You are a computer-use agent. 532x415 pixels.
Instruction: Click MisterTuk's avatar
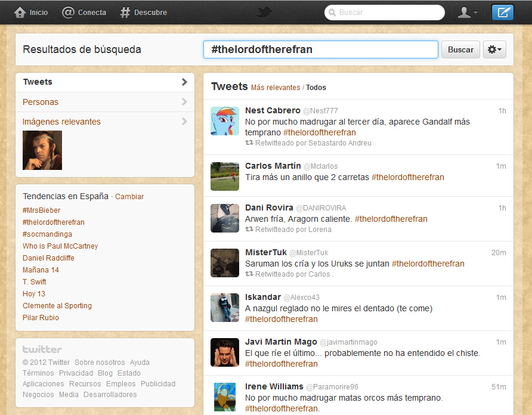[x=225, y=263]
